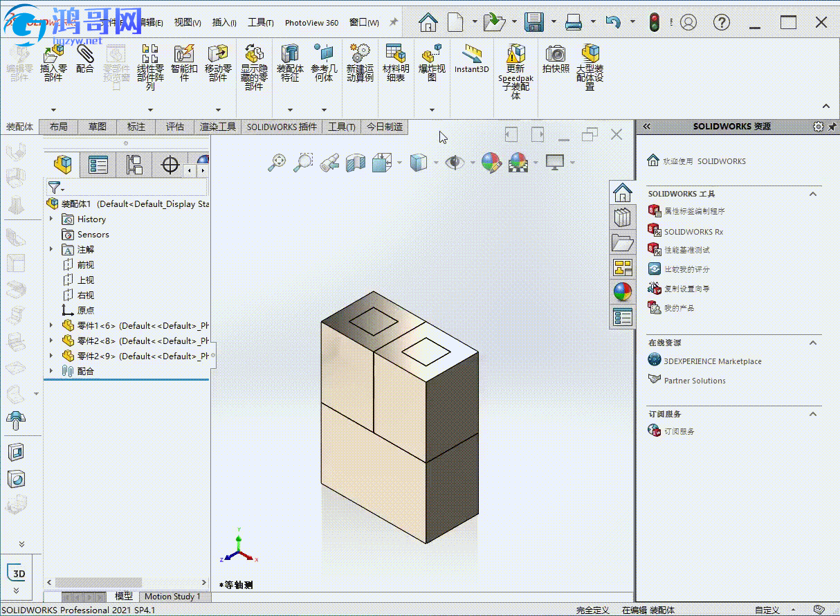840x616 pixels.
Task: Insert a 材料明细表 bill of materials
Action: click(396, 63)
